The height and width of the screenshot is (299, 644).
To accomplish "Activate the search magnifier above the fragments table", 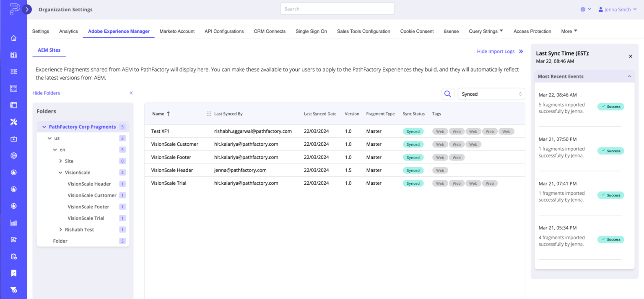I will (x=447, y=94).
